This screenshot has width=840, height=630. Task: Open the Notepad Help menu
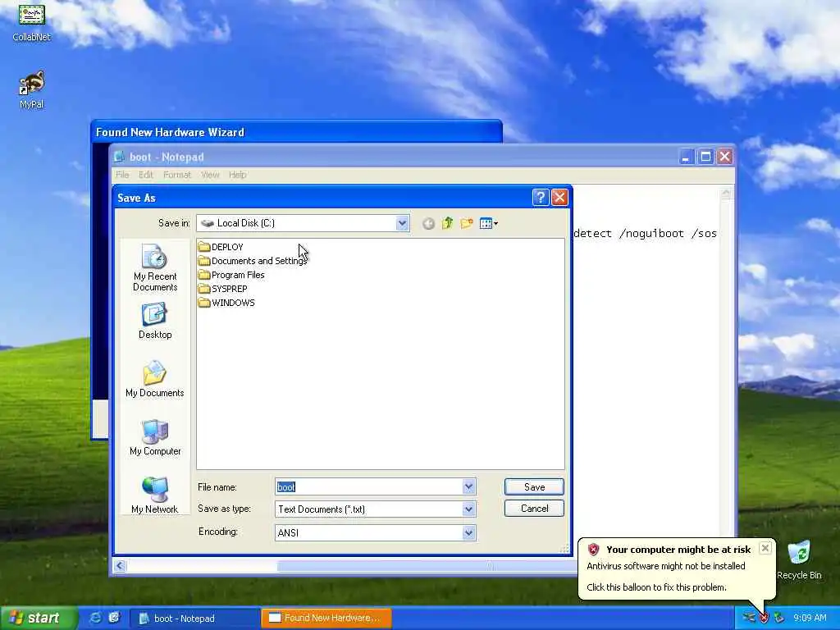[x=237, y=175]
